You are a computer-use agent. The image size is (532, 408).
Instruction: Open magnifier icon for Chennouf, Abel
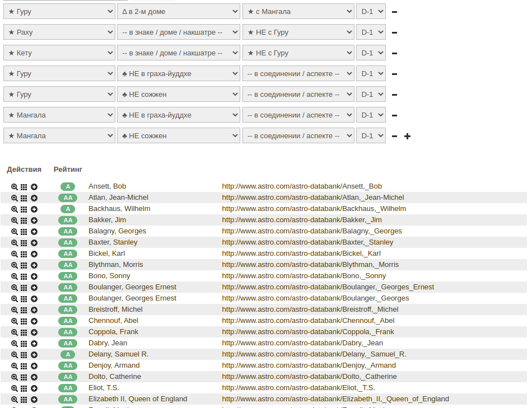pos(14,321)
